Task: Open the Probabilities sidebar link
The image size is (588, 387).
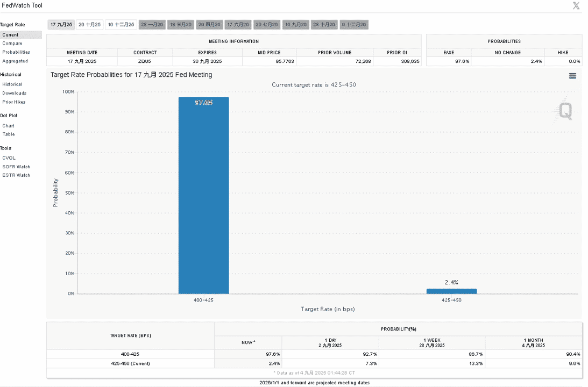Action: [16, 53]
